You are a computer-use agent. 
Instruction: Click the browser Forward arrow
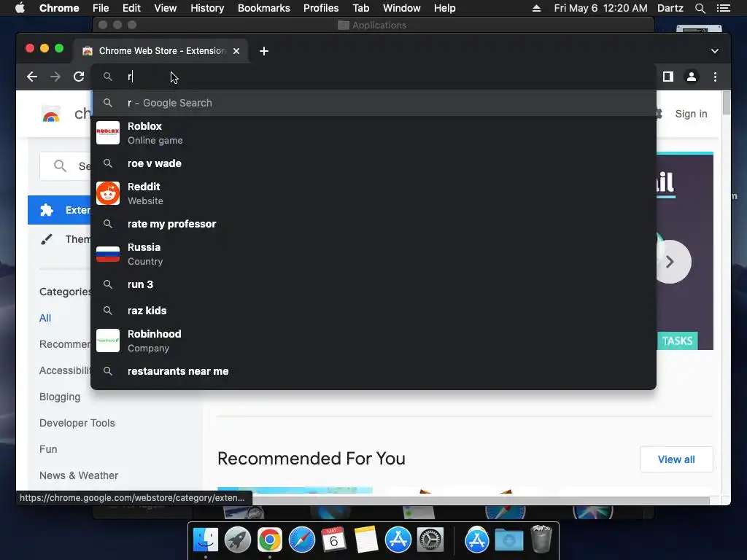coord(55,77)
